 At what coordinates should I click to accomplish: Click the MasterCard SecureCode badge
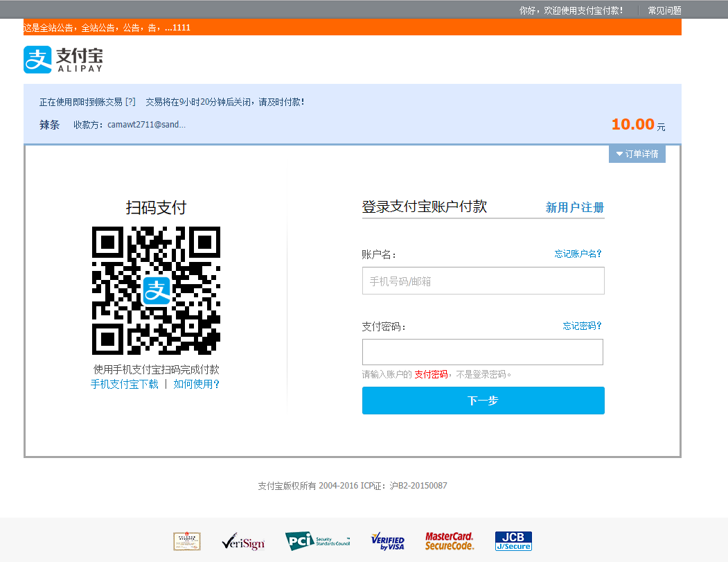(x=450, y=542)
